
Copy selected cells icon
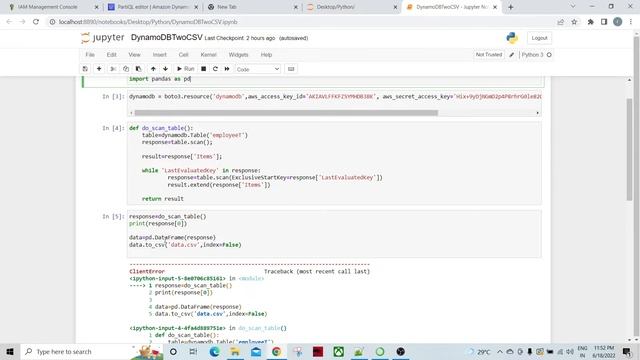[126, 69]
